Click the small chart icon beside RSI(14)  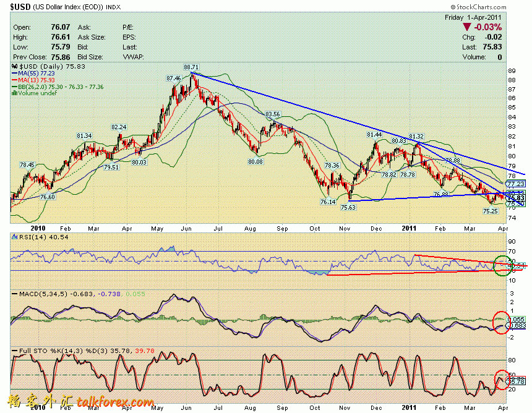15,237
